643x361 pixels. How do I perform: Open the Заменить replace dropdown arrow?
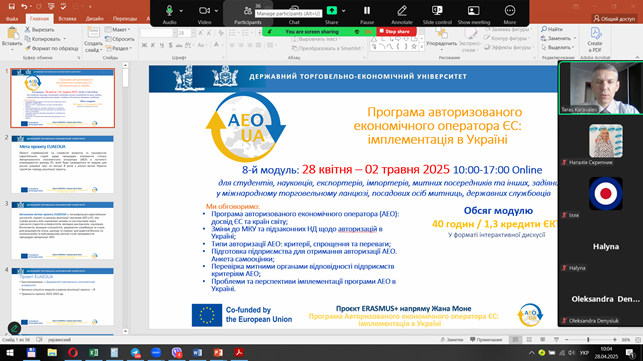[x=575, y=38]
